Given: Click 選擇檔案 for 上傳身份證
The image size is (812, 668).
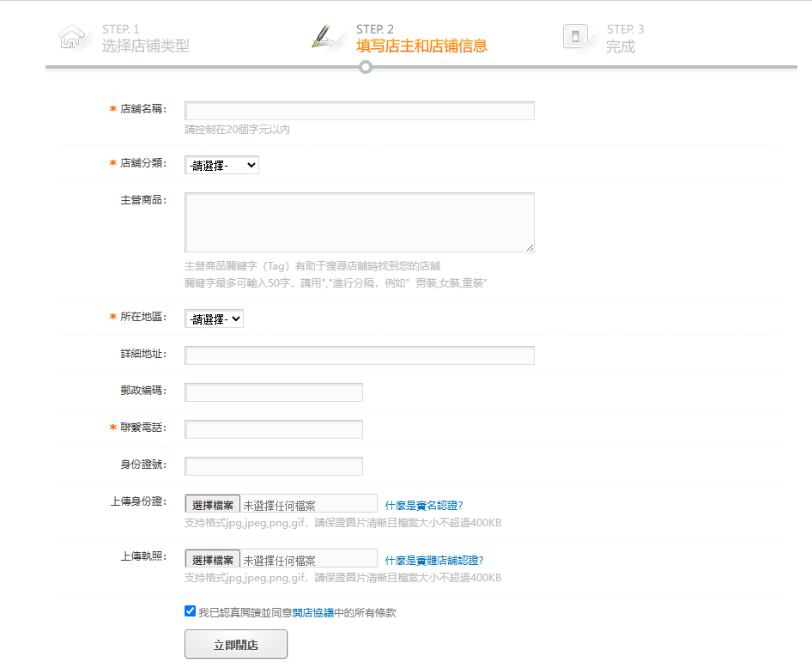Looking at the screenshot, I should [x=213, y=505].
